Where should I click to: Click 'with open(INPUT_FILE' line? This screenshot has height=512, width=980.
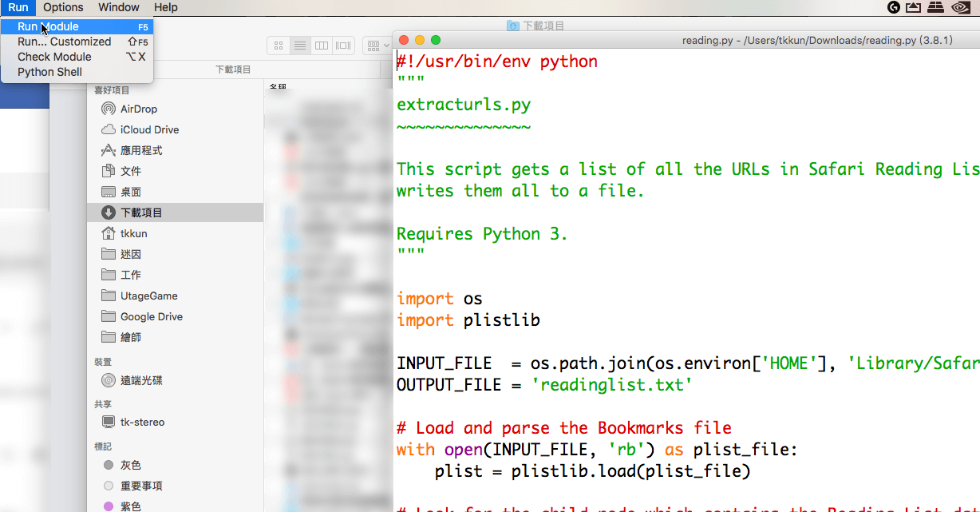[x=597, y=450]
